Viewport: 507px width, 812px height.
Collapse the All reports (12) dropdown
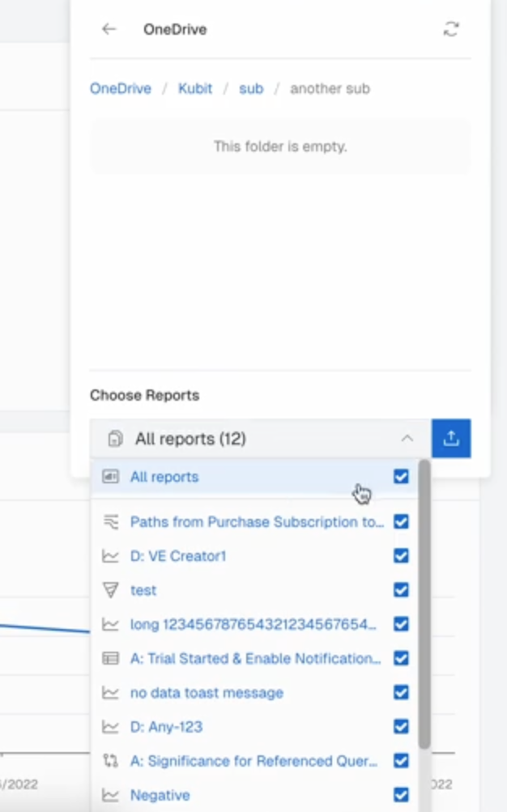point(261,439)
